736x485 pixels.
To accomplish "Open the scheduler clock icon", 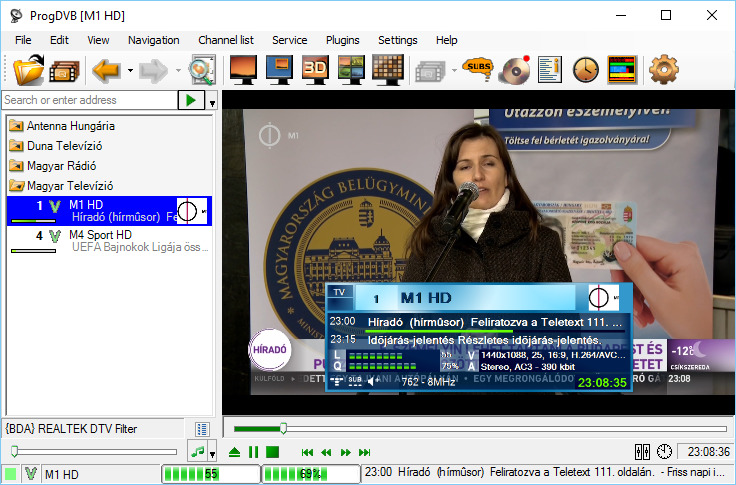I will pos(586,70).
